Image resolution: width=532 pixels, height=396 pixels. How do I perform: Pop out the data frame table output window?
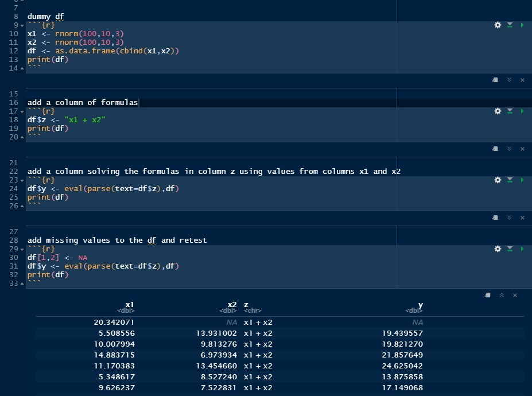tap(488, 295)
